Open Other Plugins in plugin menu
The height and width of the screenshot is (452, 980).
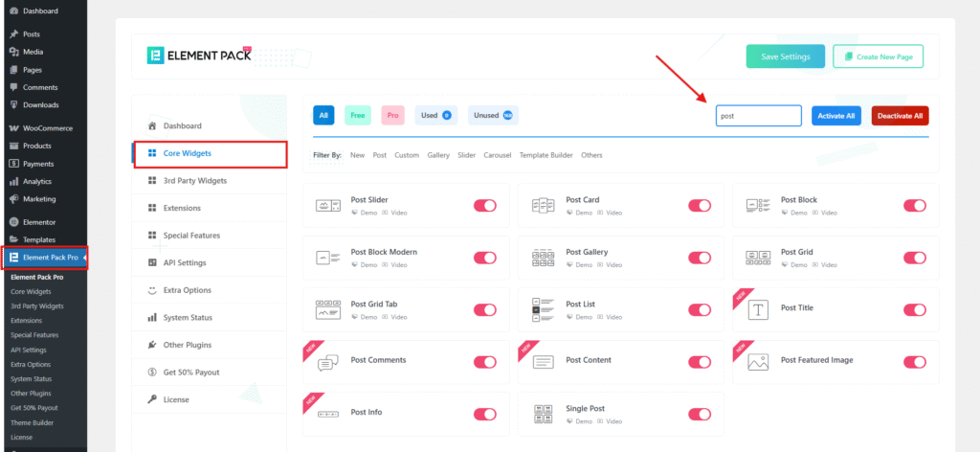210,345
